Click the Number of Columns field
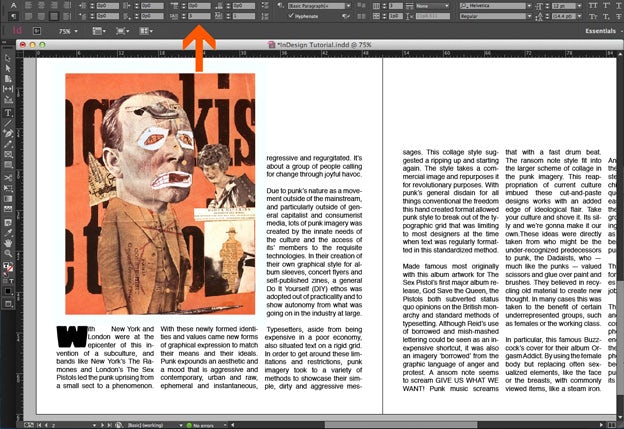This screenshot has height=429, width=624. point(396,6)
